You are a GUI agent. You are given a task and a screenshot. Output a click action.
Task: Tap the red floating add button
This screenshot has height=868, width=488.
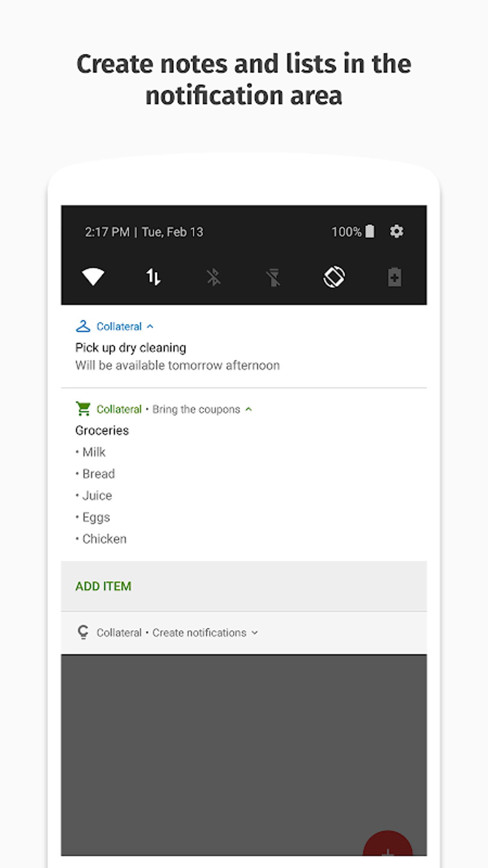pyautogui.click(x=388, y=847)
